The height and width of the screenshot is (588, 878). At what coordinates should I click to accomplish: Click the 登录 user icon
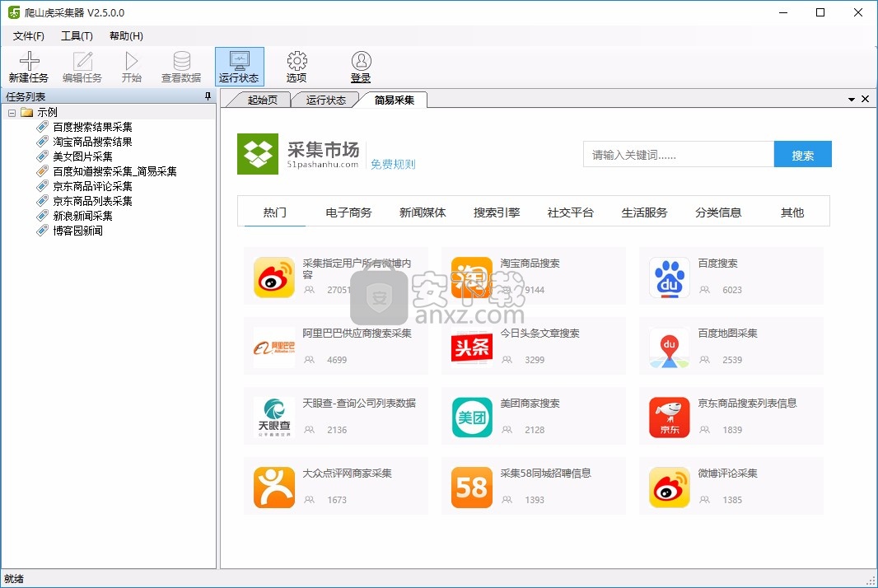click(362, 60)
